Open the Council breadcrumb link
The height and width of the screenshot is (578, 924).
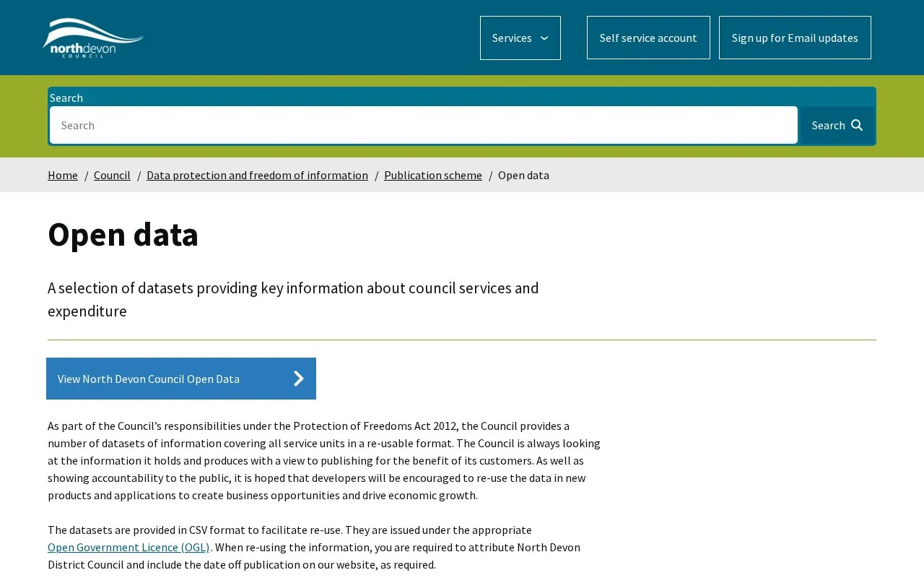click(112, 175)
